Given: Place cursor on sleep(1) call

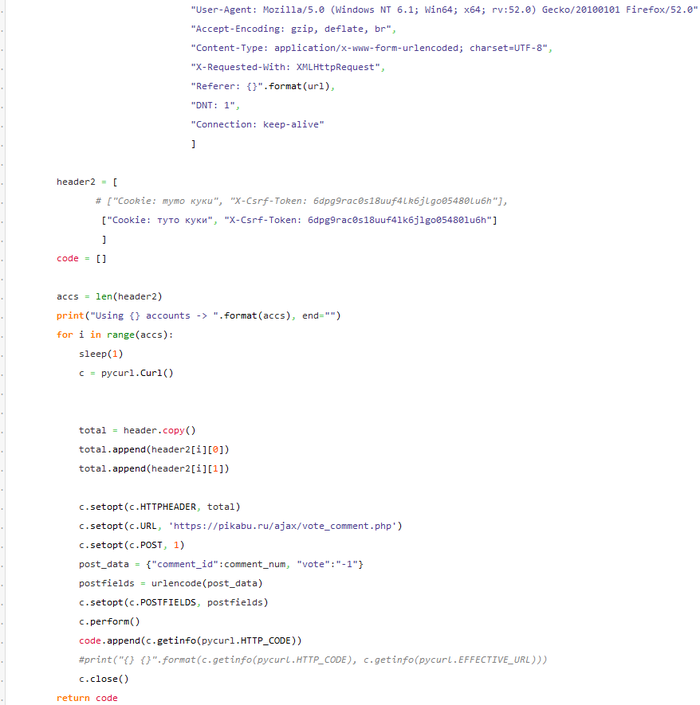Looking at the screenshot, I should point(101,353).
